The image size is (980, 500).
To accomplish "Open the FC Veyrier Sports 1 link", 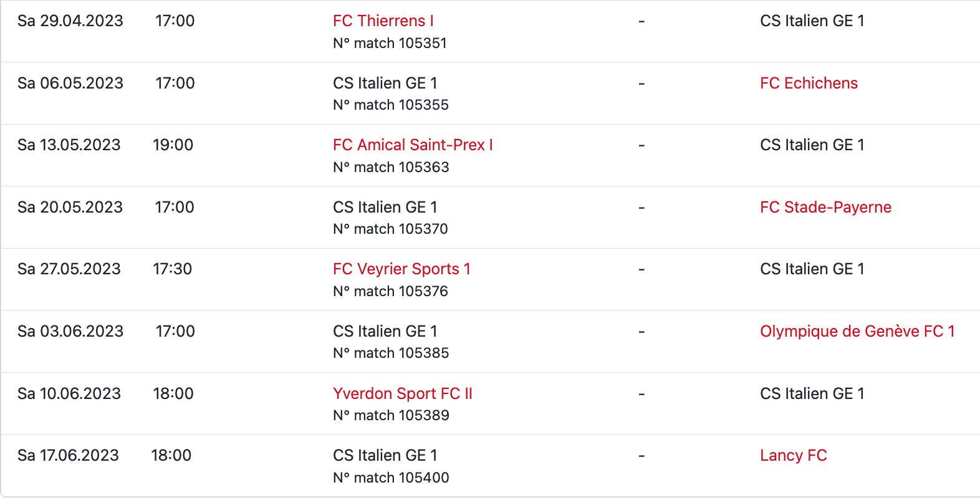I will pos(401,269).
